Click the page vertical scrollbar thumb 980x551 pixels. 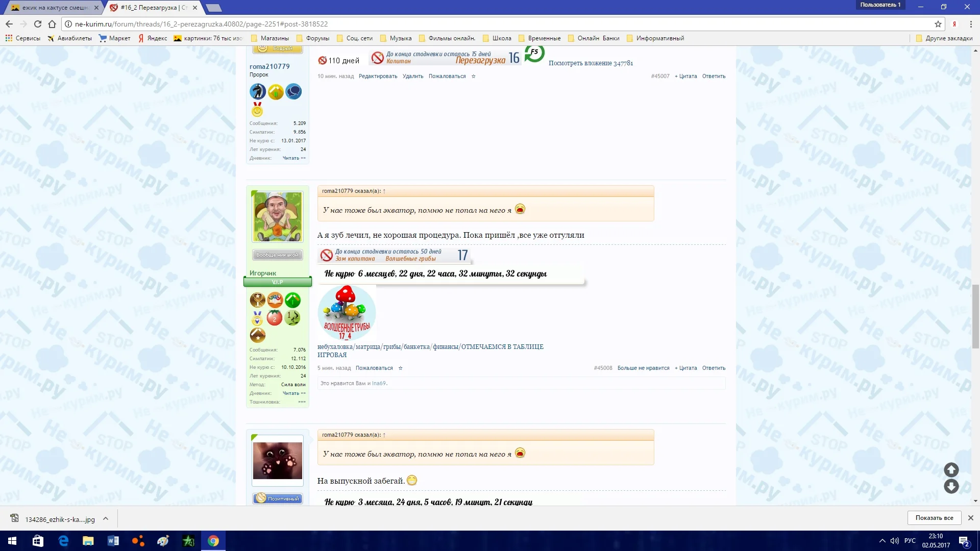[x=975, y=316]
